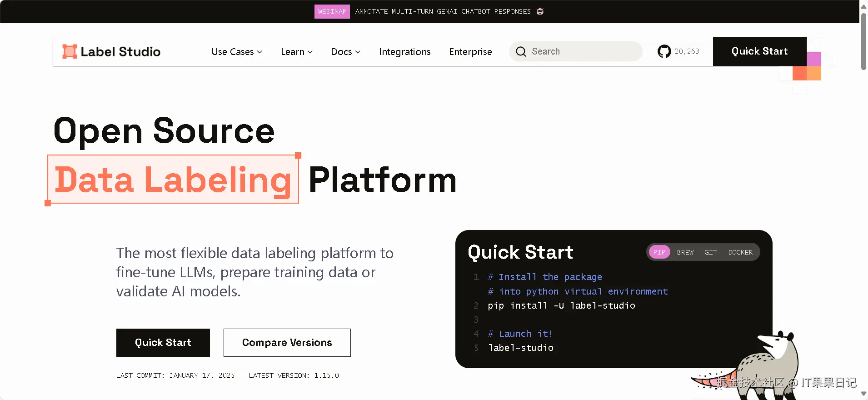Click the '# Launch it!' comment line

520,334
